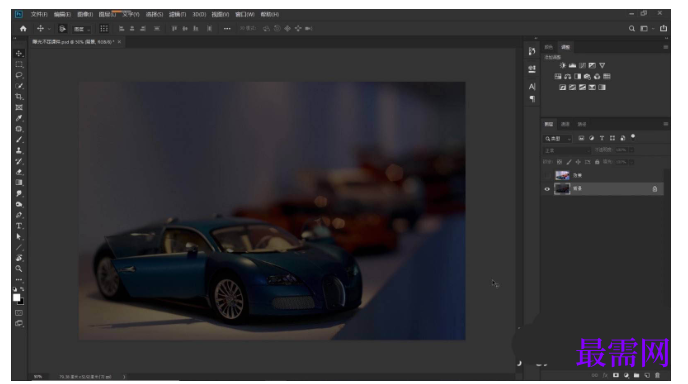This screenshot has width=688, height=384.
Task: Select the Eraser tool
Action: (x=19, y=172)
